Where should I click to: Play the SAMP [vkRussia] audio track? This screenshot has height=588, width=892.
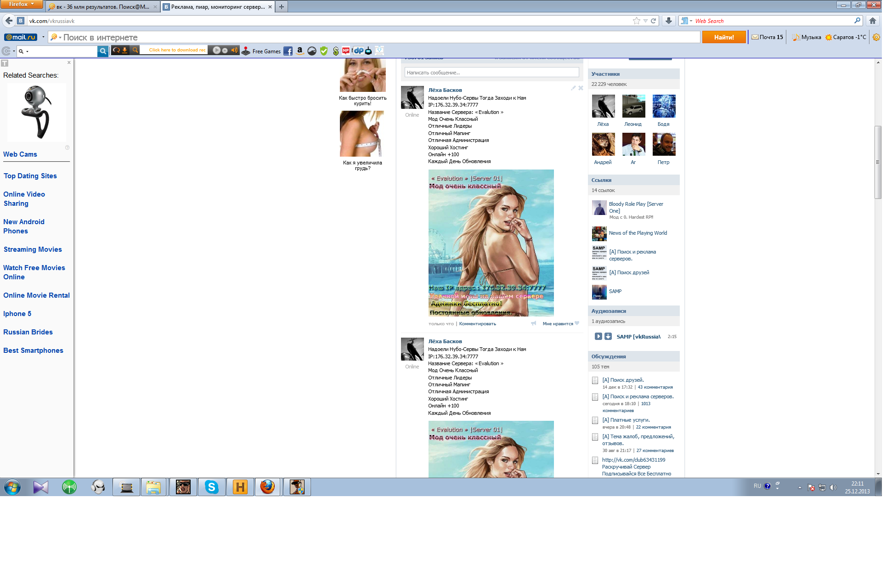(x=598, y=336)
